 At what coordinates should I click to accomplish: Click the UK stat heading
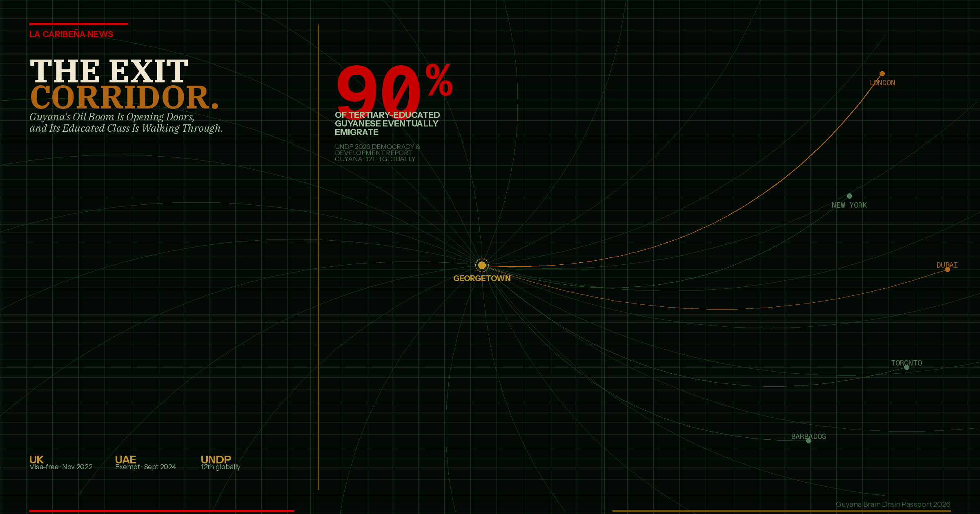36,460
